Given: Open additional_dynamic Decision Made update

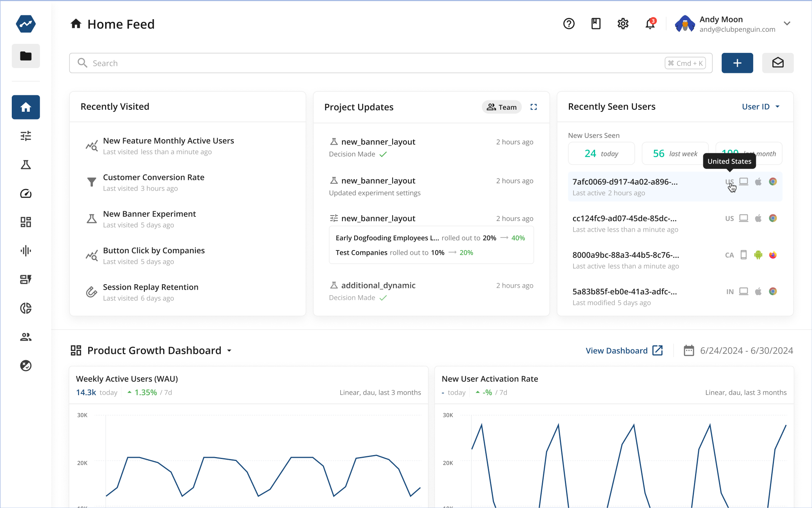Looking at the screenshot, I should [x=431, y=291].
